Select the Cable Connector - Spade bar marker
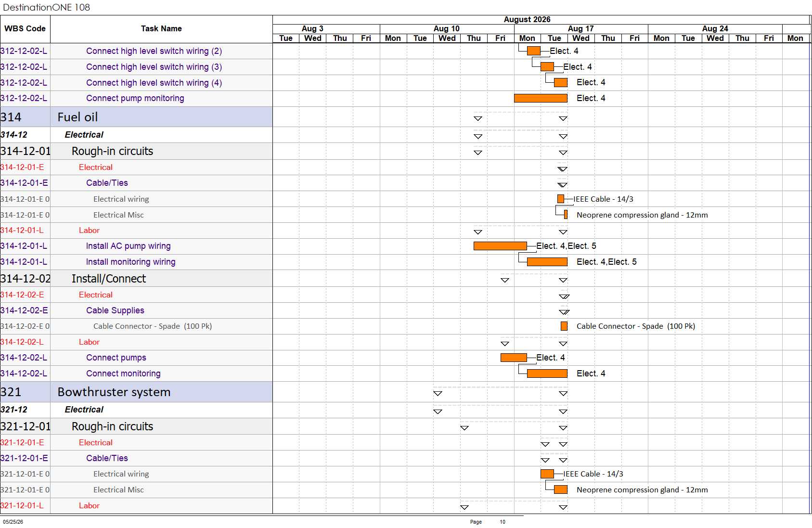This screenshot has height=528, width=812. coord(564,326)
